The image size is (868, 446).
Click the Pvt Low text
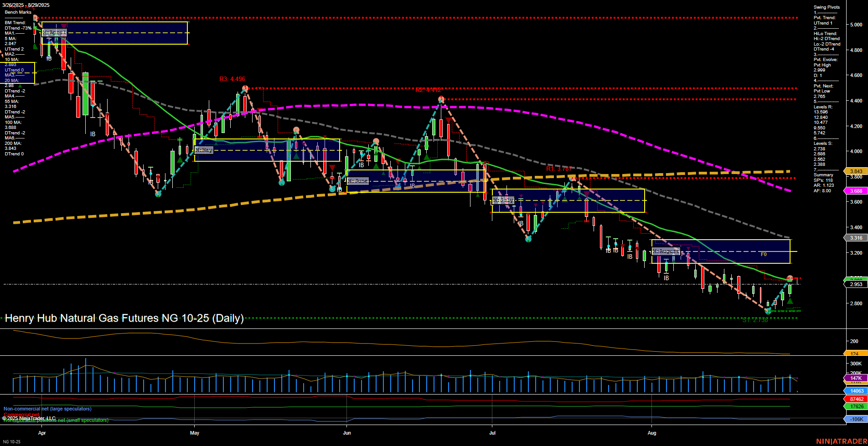822,91
